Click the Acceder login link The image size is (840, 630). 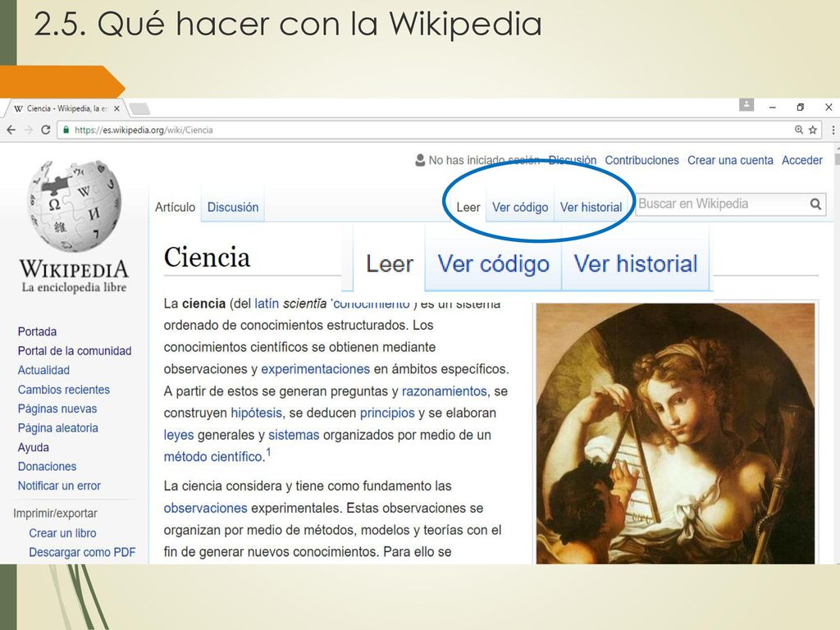tap(802, 160)
